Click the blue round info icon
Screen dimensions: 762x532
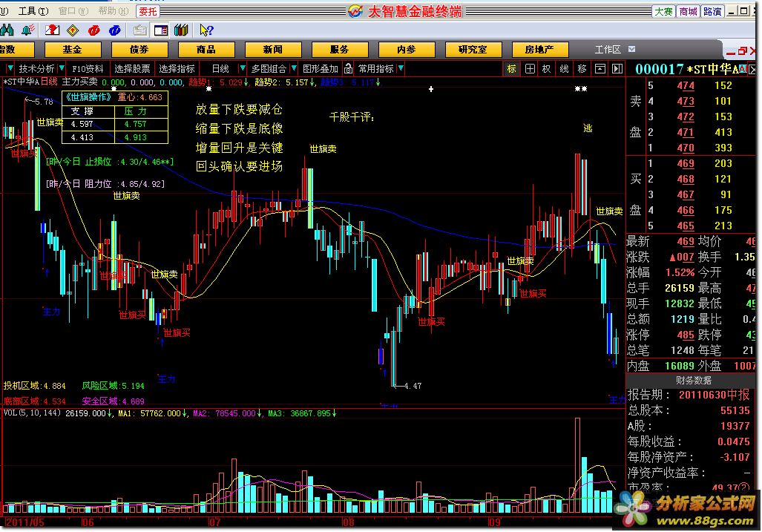tap(115, 30)
